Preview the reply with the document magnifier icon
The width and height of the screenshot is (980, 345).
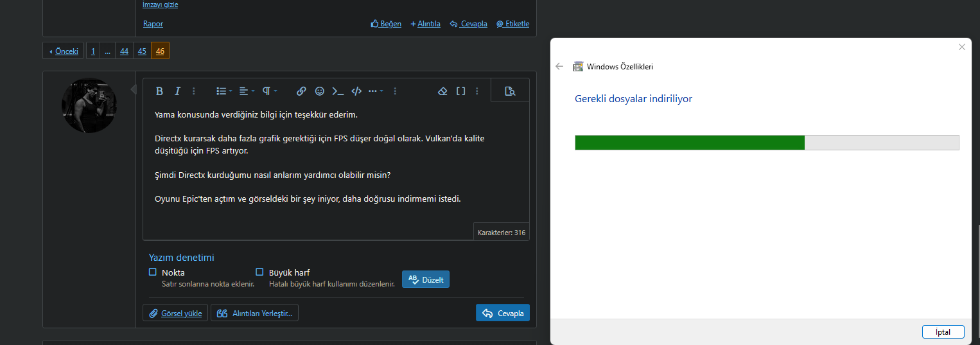click(x=510, y=91)
